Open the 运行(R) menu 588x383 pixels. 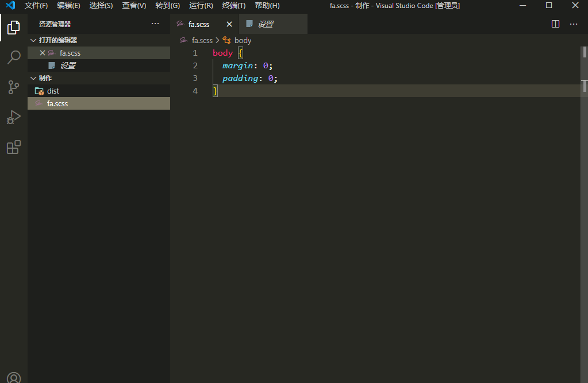click(201, 5)
